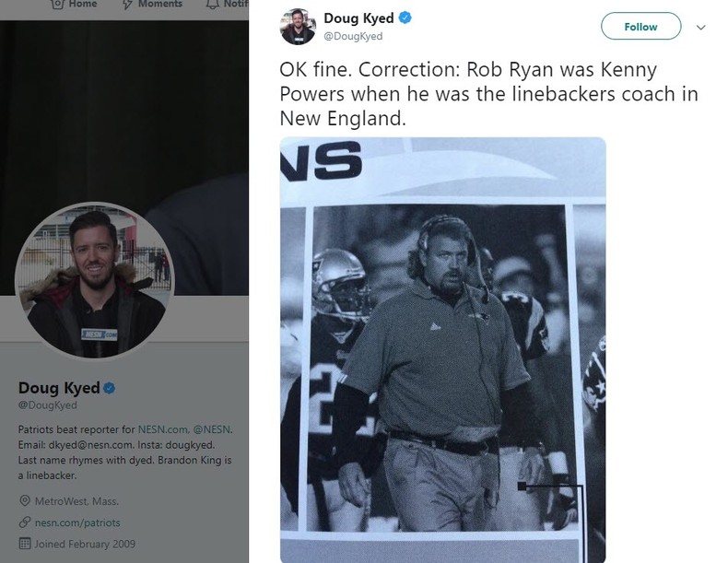The height and width of the screenshot is (563, 728).
Task: Switch to the Moments tab
Action: 159,5
